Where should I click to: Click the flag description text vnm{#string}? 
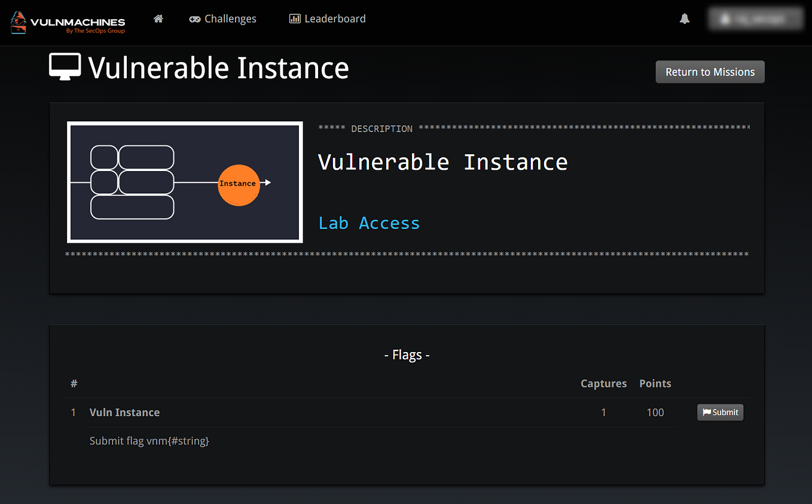[149, 441]
